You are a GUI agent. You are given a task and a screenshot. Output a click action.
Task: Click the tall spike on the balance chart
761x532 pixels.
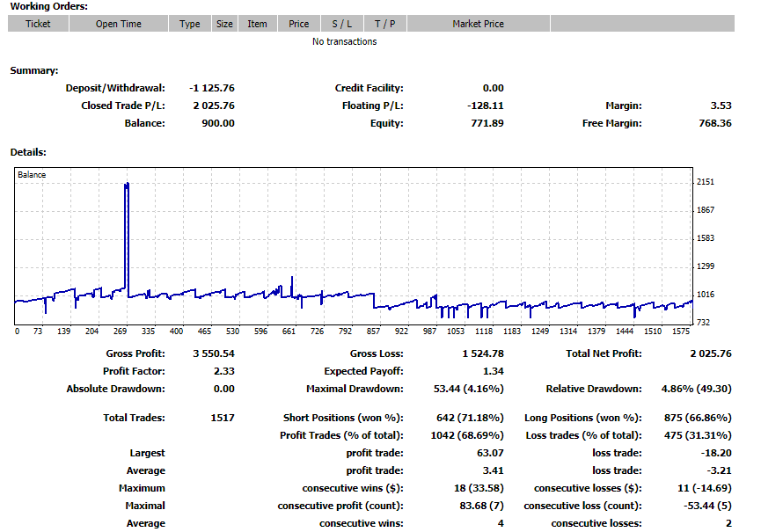point(127,229)
